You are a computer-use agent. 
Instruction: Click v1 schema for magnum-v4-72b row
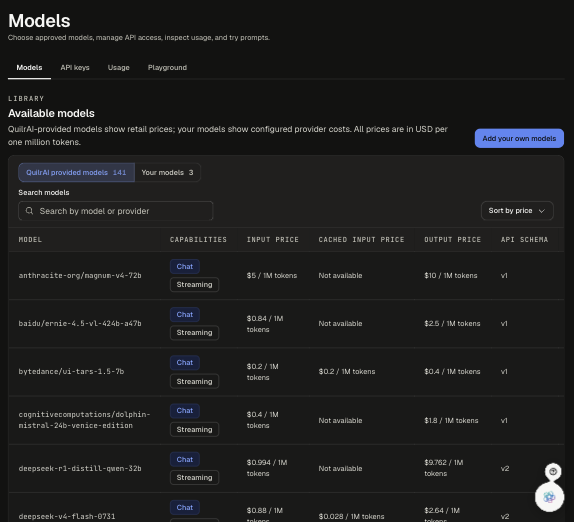pyautogui.click(x=504, y=275)
